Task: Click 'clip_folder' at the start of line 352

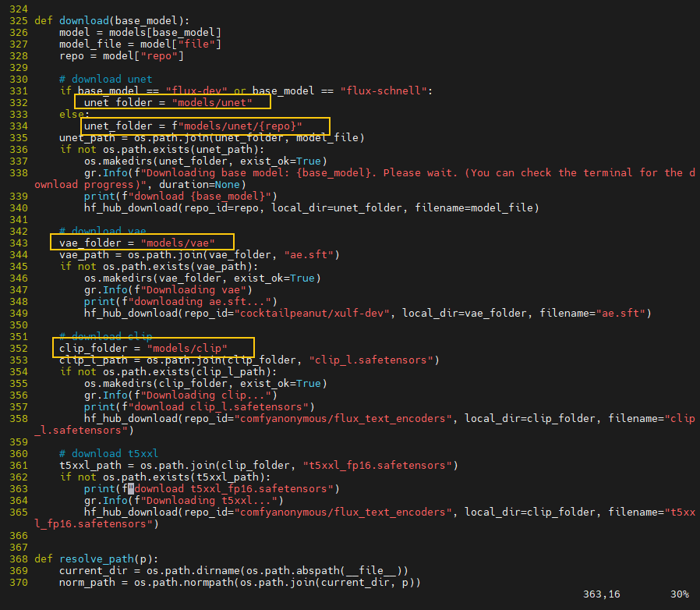Action: (94, 348)
